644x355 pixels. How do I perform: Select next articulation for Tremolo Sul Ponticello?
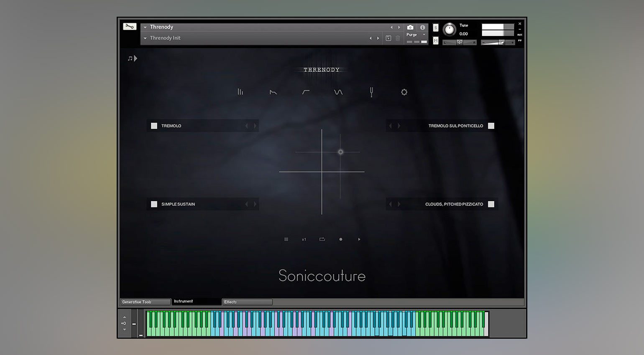click(399, 126)
